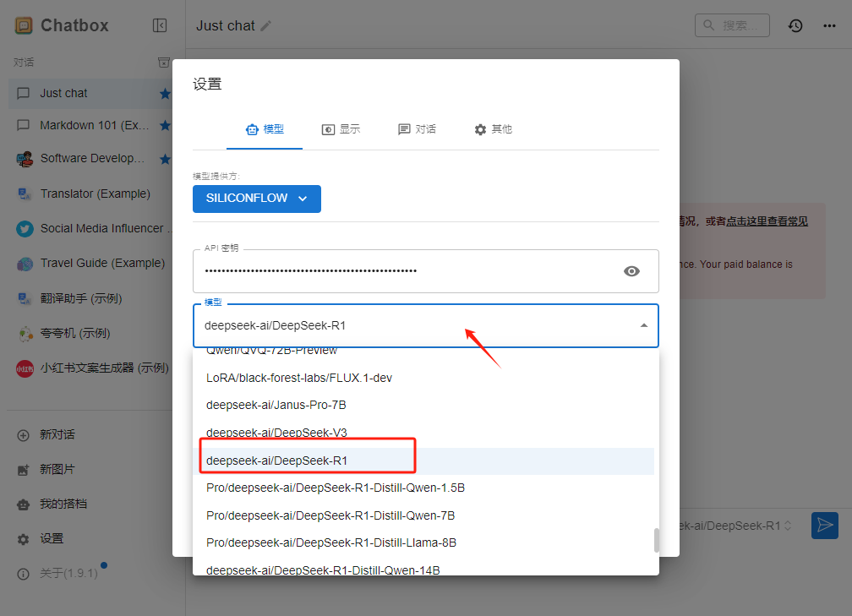The image size is (852, 616).
Task: Toggle API key visibility with the eye icon
Action: pyautogui.click(x=631, y=271)
